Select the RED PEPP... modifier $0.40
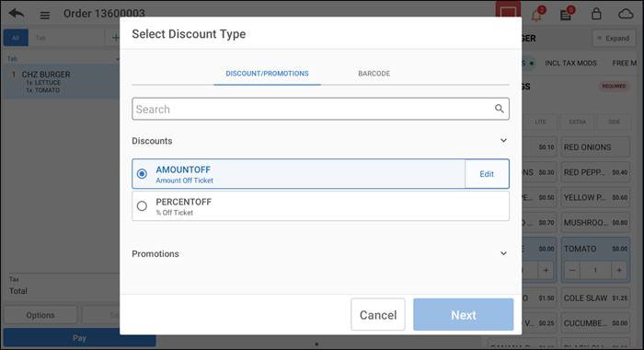Screen dimensions: 644x350 pos(595,172)
